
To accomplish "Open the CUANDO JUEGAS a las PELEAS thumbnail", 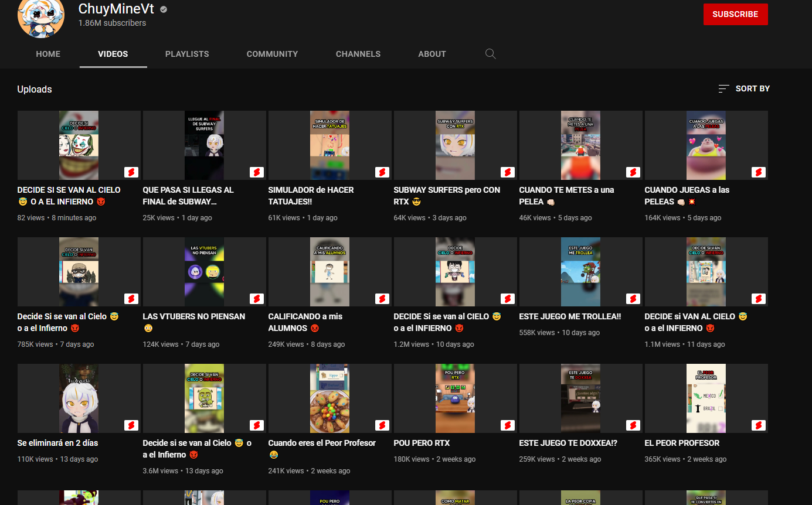I will coord(706,145).
